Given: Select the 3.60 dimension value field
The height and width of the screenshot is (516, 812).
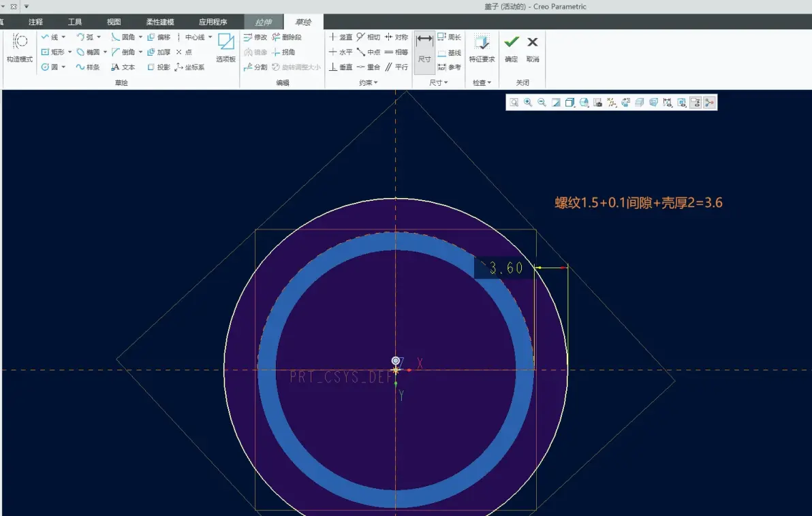Looking at the screenshot, I should click(x=503, y=268).
